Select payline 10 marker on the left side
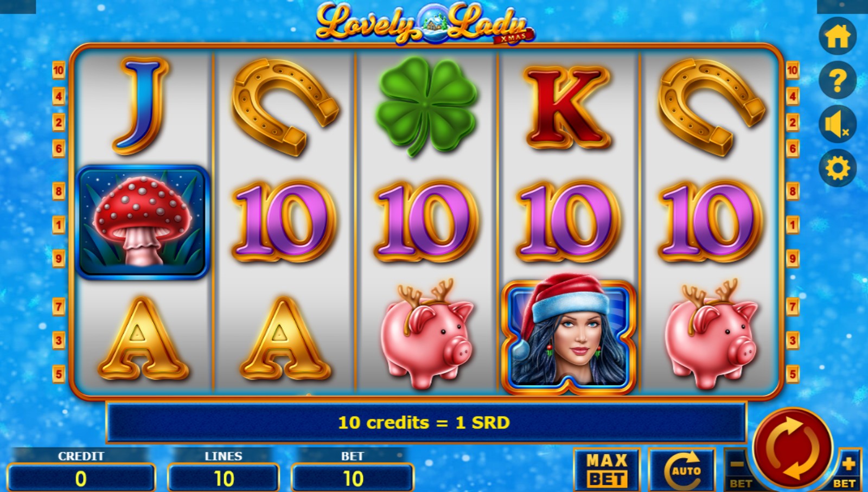Screen dimensions: 868x492 [x=58, y=70]
